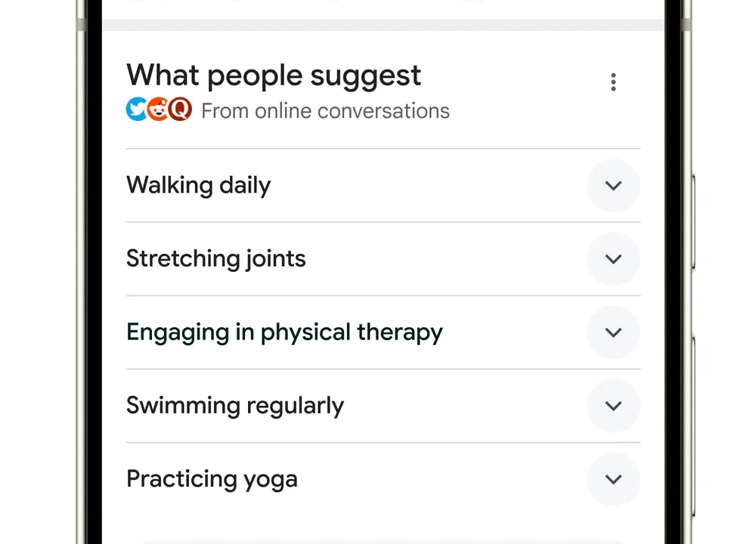Expand the physical therapy suggestion chevron
The height and width of the screenshot is (544, 756).
(x=613, y=332)
